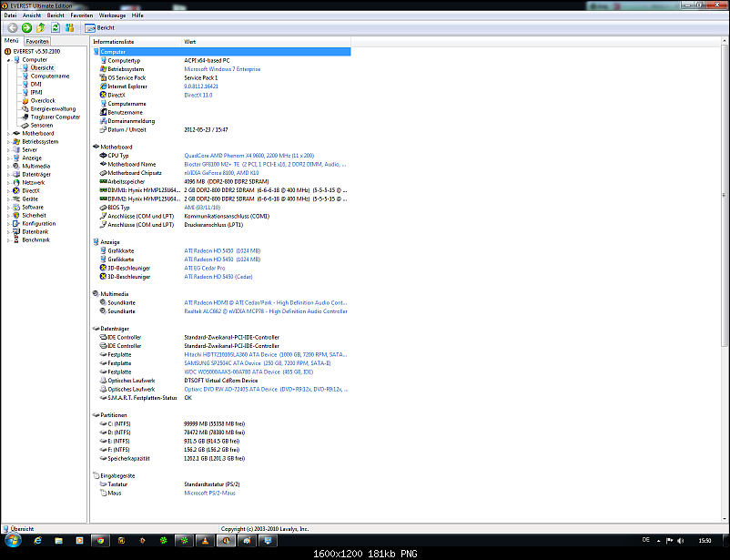Screen dimensions: 730x560
Task: Open the Werkzeuge menu
Action: (113, 15)
